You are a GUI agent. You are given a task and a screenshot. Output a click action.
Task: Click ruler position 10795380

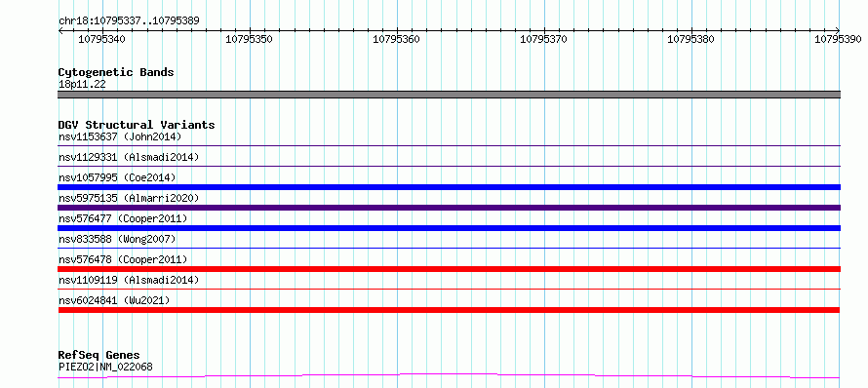click(690, 39)
